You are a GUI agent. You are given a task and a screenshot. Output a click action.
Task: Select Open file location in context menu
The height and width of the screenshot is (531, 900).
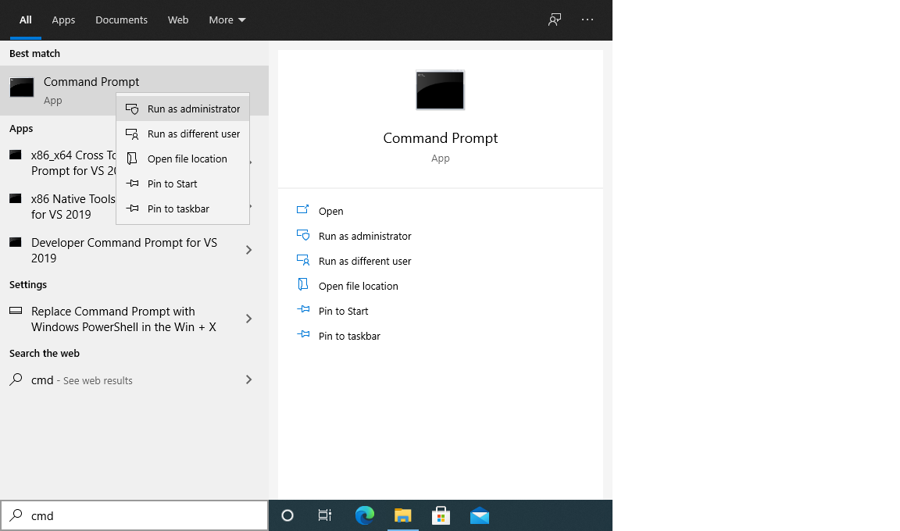(183, 158)
